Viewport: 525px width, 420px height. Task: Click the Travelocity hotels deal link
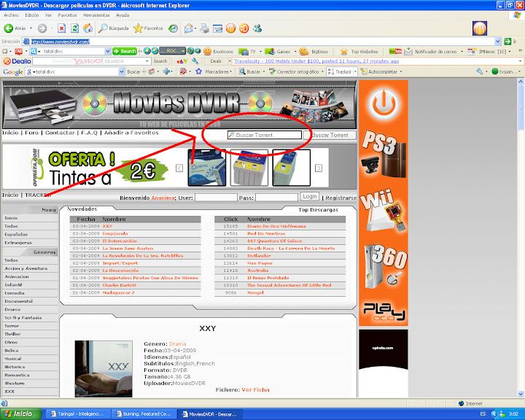[x=316, y=61]
